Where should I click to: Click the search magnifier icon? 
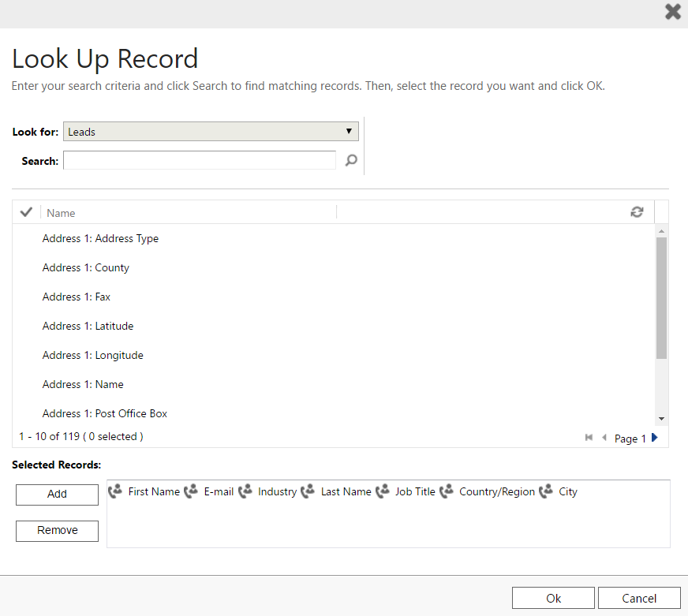[x=351, y=161]
